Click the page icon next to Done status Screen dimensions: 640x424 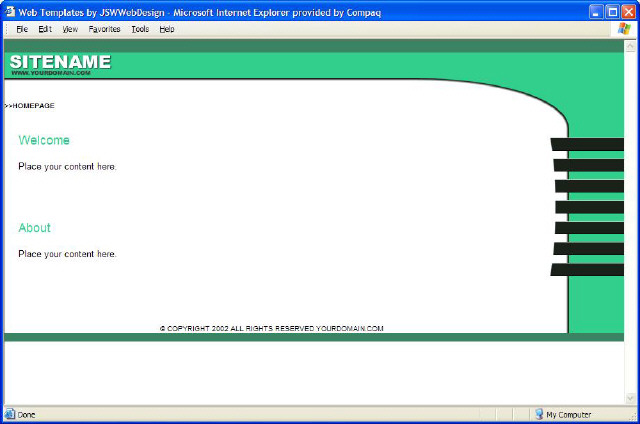[x=10, y=414]
